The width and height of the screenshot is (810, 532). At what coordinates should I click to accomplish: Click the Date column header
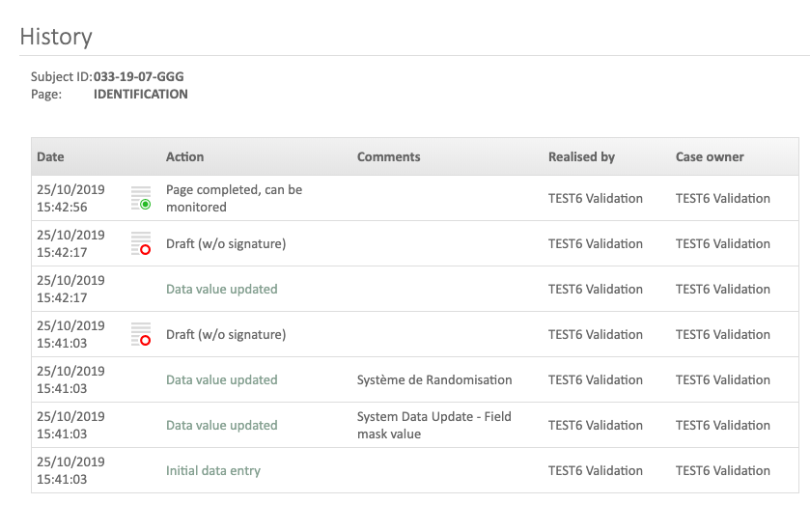click(x=50, y=156)
